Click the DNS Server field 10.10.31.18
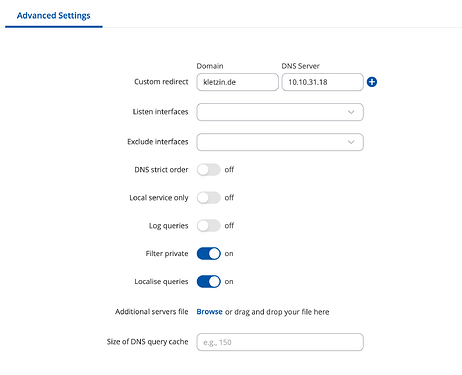 point(322,82)
